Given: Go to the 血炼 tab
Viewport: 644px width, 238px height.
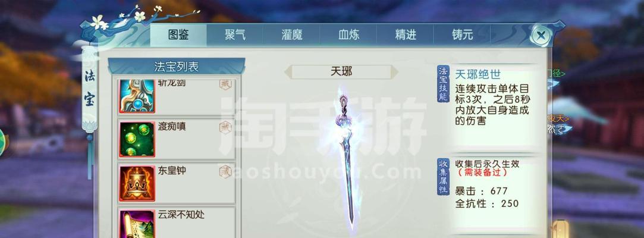Looking at the screenshot, I should pyautogui.click(x=348, y=35).
